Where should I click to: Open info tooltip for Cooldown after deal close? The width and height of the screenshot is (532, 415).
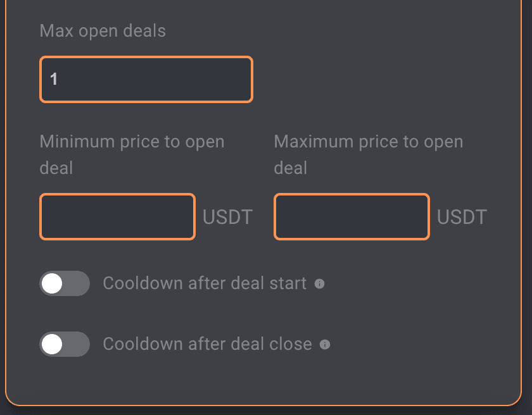[325, 345]
